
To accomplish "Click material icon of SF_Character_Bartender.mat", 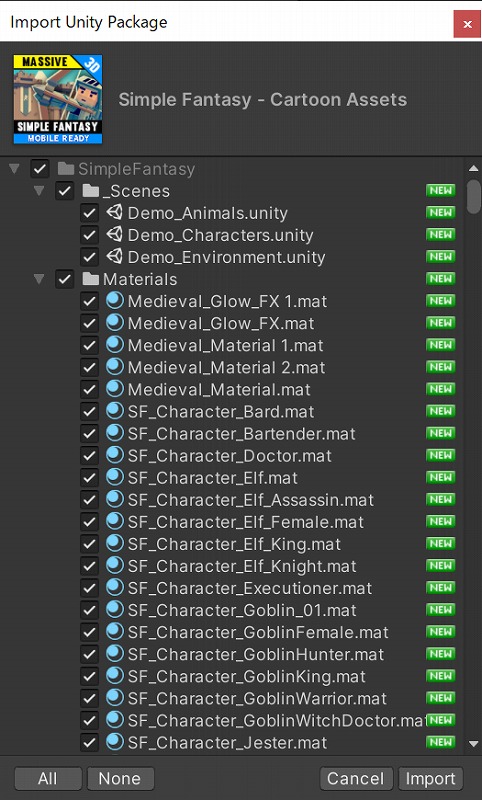I will pyautogui.click(x=115, y=433).
